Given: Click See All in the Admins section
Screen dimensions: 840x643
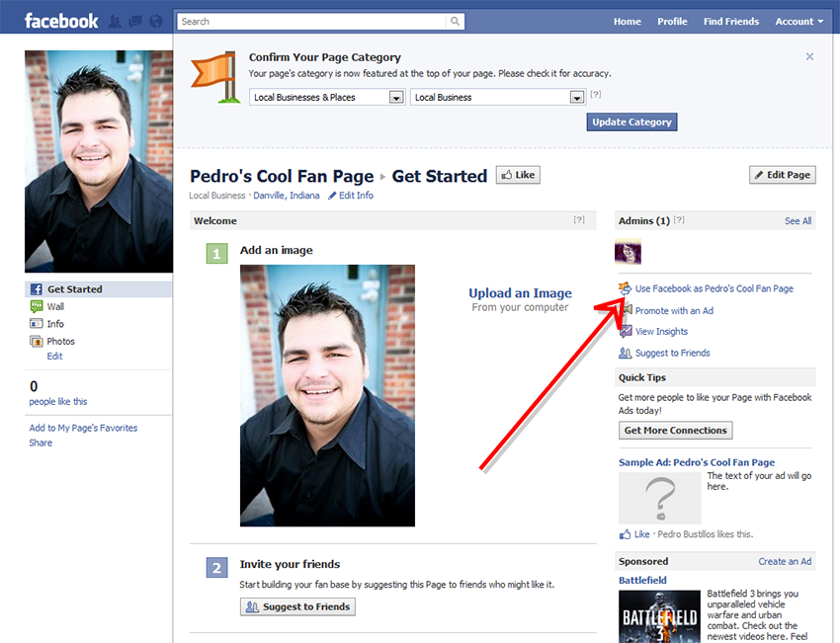Looking at the screenshot, I should tap(798, 221).
